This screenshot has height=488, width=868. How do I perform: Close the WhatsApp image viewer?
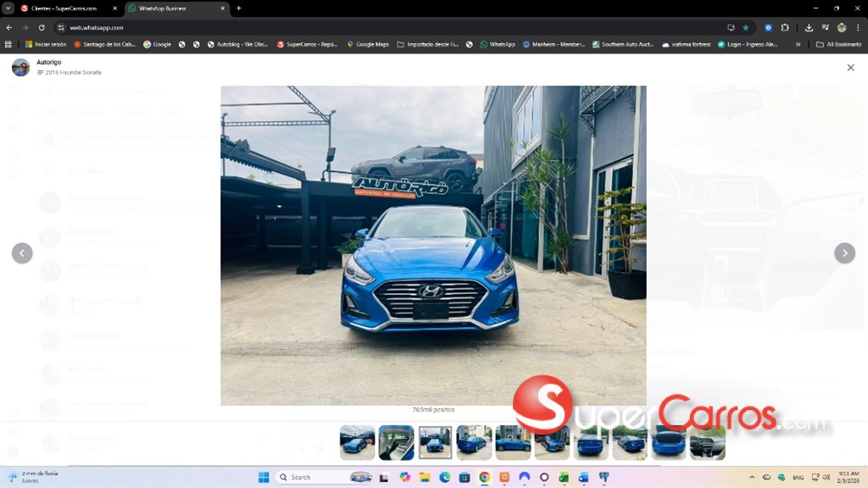click(850, 68)
